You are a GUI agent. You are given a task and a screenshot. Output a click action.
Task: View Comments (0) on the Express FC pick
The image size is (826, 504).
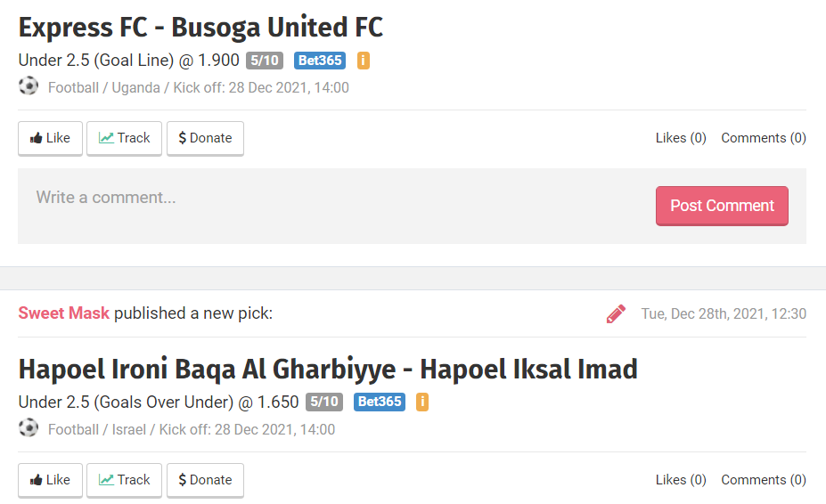point(764,138)
